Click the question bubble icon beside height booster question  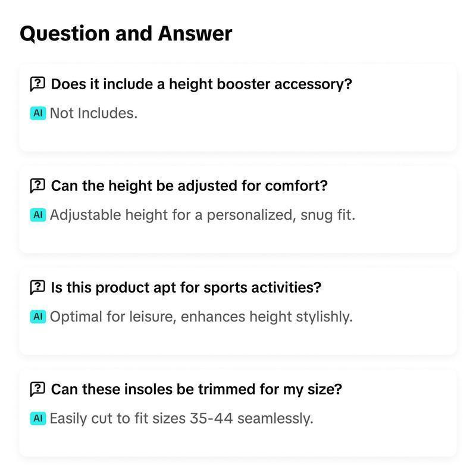pyautogui.click(x=37, y=83)
